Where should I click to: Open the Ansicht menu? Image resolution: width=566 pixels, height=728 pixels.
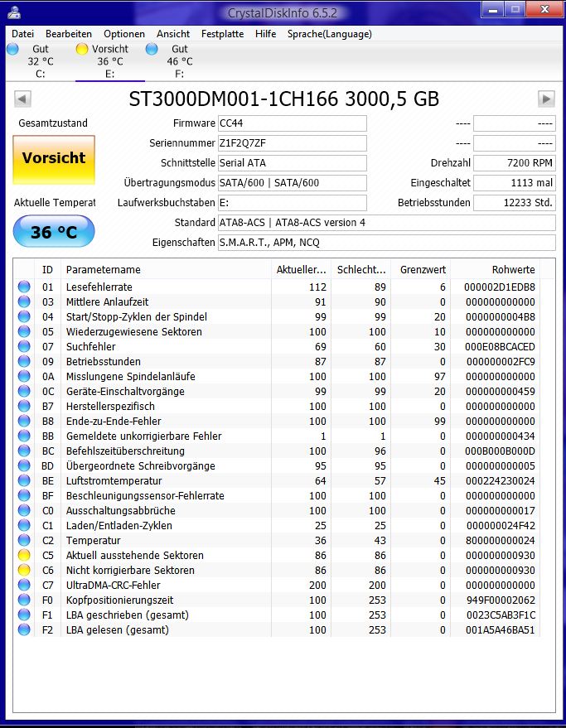[x=173, y=34]
